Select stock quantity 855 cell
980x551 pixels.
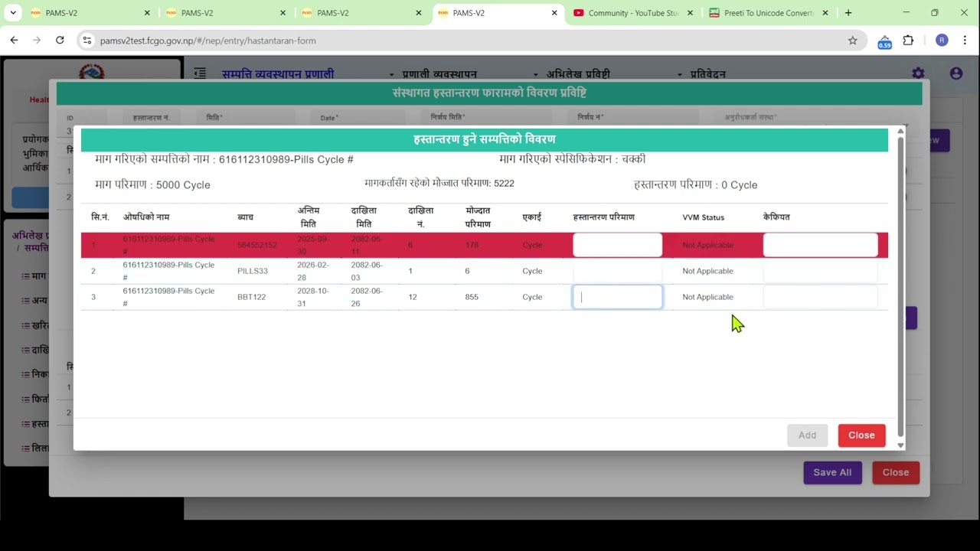pyautogui.click(x=472, y=297)
